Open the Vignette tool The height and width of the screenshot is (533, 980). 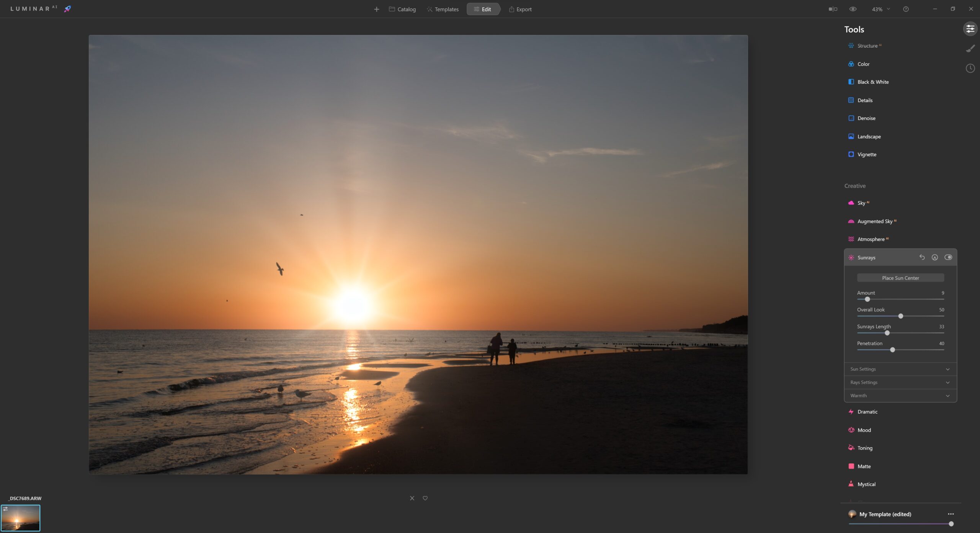tap(862, 155)
